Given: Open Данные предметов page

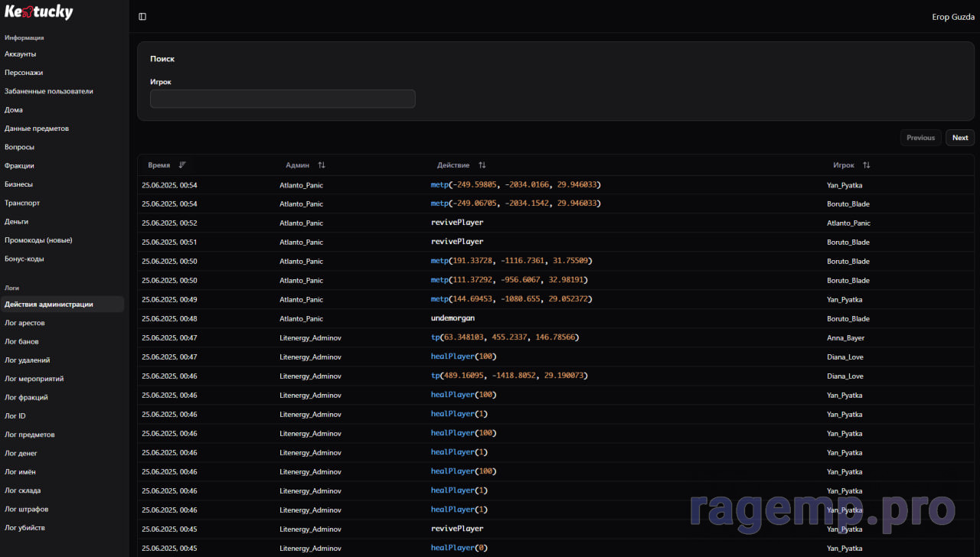Looking at the screenshot, I should (x=37, y=129).
